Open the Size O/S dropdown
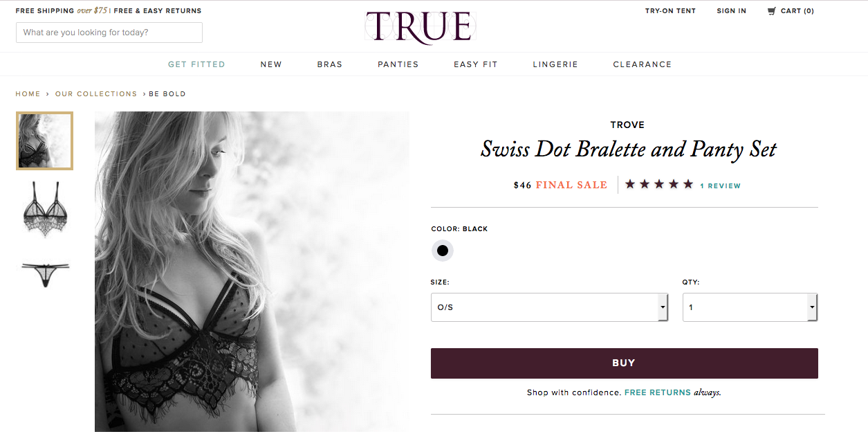Image resolution: width=868 pixels, height=434 pixels. tap(549, 307)
